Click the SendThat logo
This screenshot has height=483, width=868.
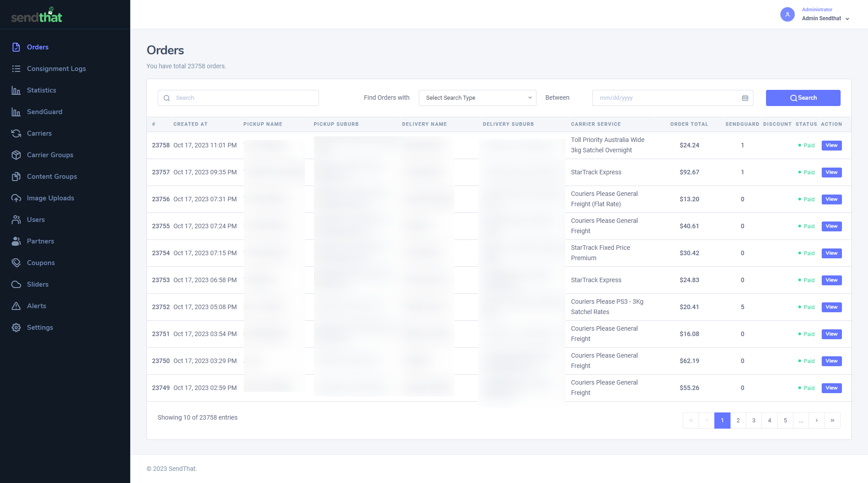pyautogui.click(x=37, y=15)
